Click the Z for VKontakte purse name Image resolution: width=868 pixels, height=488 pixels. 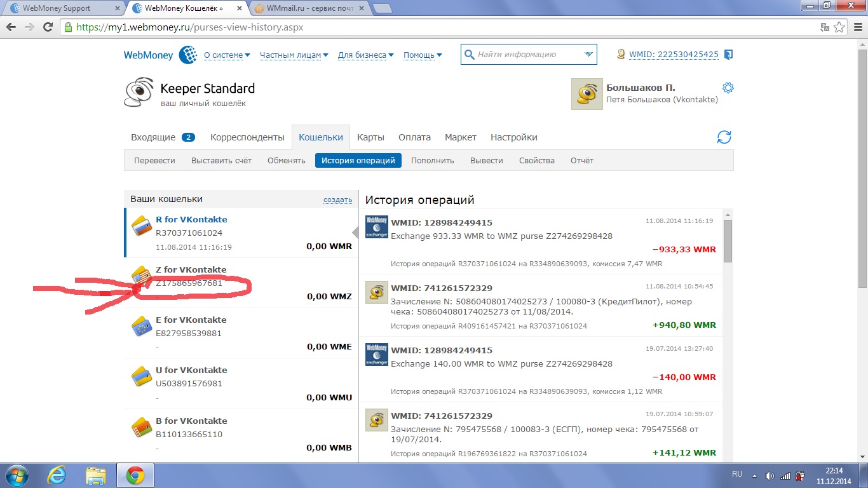tap(191, 269)
